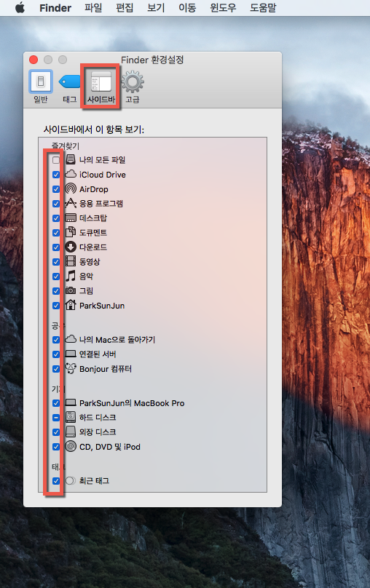Click the 다운로드 download arrow icon

[71, 247]
